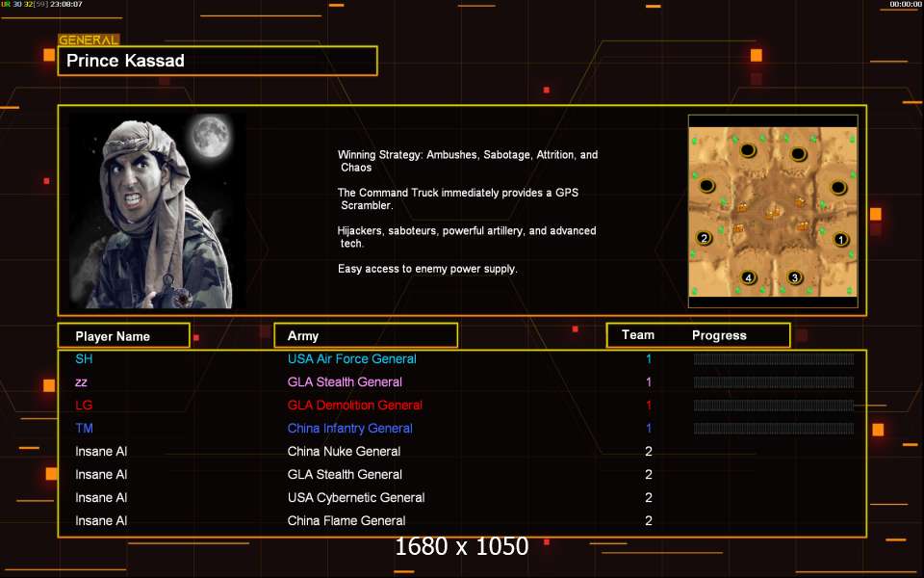
Task: Click the Winning Strategy description text
Action: pos(468,161)
